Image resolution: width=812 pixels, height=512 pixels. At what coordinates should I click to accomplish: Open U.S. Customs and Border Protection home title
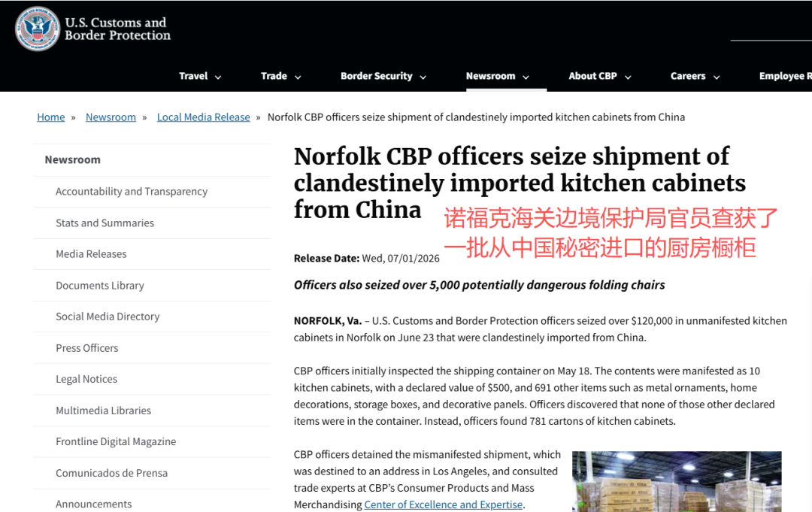(117, 29)
